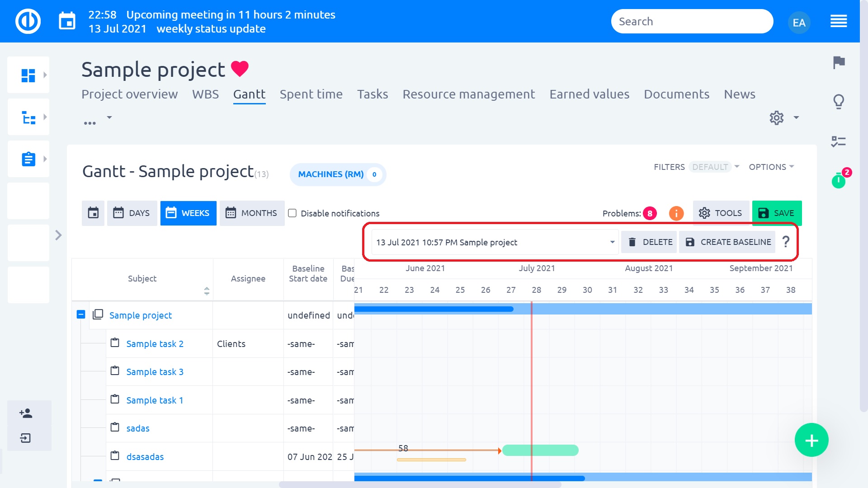This screenshot has width=868, height=488.
Task: Open the baseline selector dropdown
Action: 611,242
